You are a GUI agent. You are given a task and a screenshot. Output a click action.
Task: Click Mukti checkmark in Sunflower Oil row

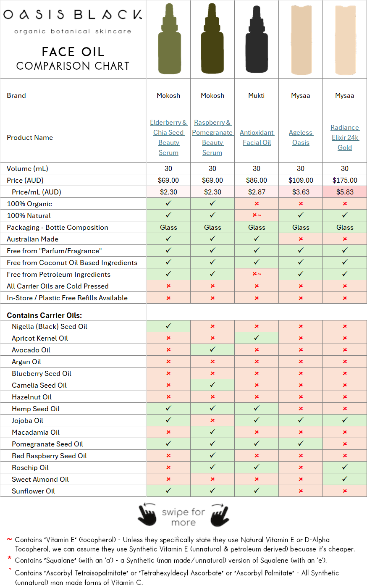point(257,491)
